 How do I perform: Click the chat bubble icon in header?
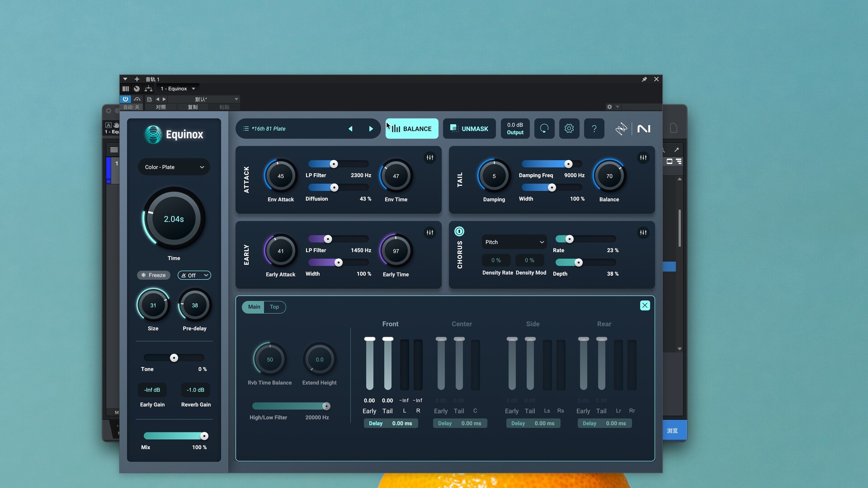pyautogui.click(x=544, y=129)
